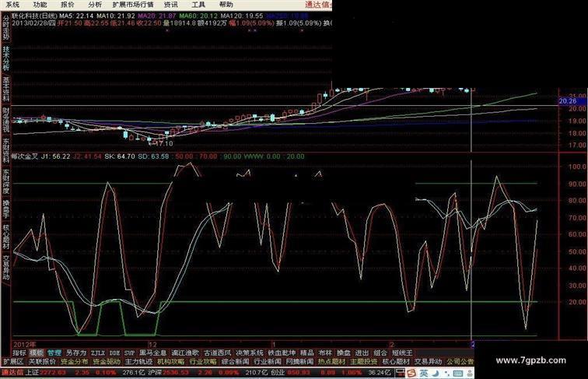The width and height of the screenshot is (588, 379).
Task: Click the 短线王 template tab
Action: (x=402, y=353)
